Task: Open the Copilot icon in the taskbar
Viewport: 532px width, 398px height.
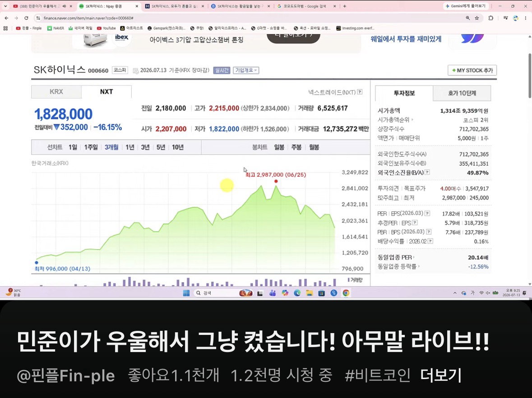Action: tap(285, 293)
